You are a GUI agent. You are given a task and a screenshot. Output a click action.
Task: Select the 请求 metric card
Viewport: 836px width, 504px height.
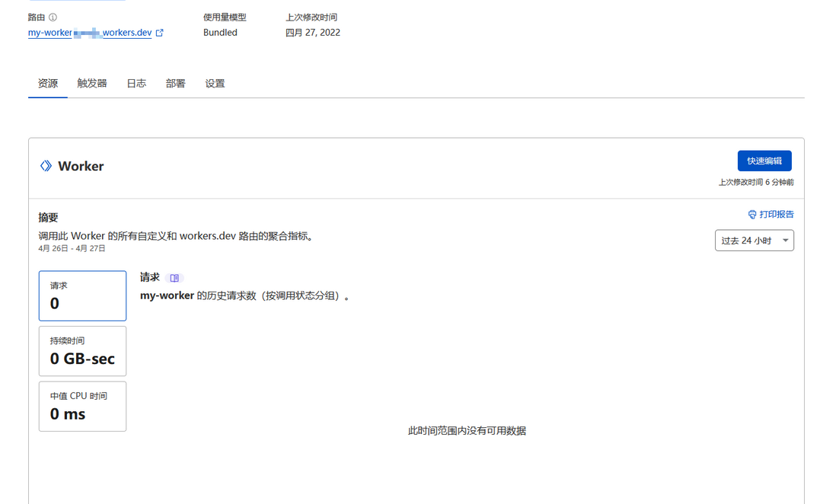(x=82, y=295)
